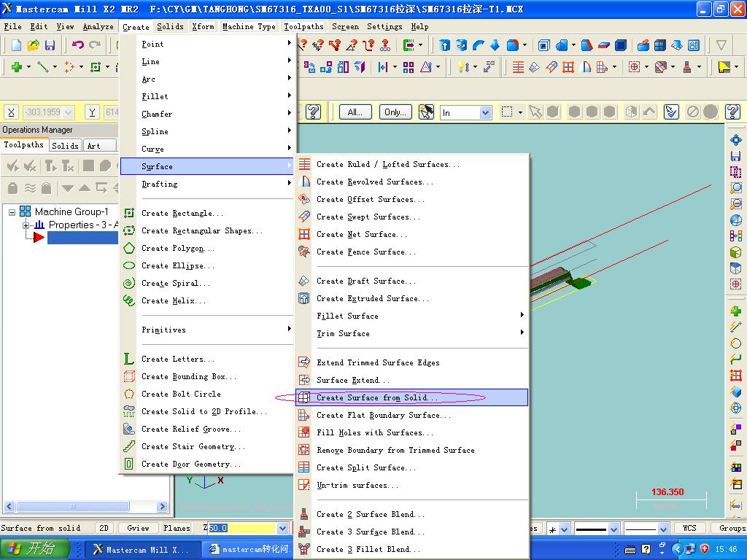The width and height of the screenshot is (747, 560).
Task: Click the Only... selection button
Action: [395, 112]
